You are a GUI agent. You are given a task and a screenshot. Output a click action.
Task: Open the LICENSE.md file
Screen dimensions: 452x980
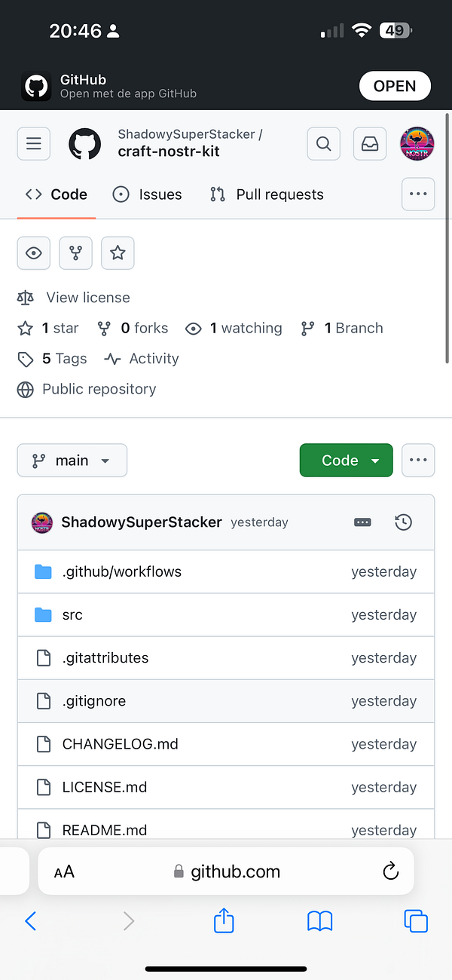tap(105, 787)
